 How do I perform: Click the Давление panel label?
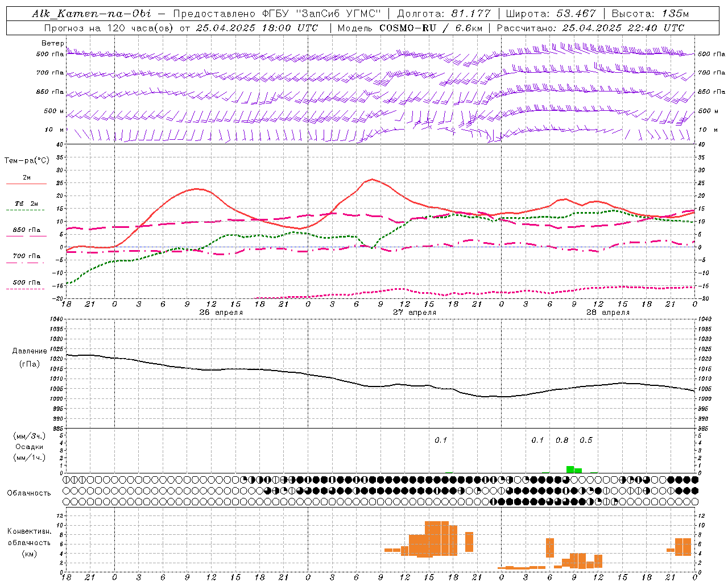pyautogui.click(x=28, y=351)
